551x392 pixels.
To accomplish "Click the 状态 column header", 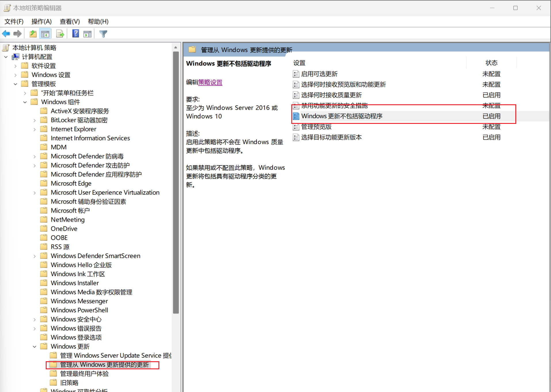I will (491, 63).
